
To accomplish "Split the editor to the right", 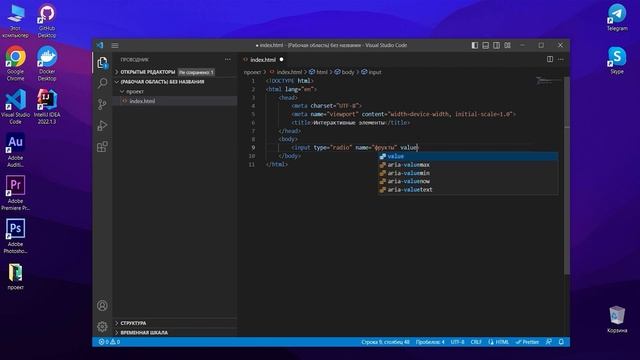I will pyautogui.click(x=550, y=60).
